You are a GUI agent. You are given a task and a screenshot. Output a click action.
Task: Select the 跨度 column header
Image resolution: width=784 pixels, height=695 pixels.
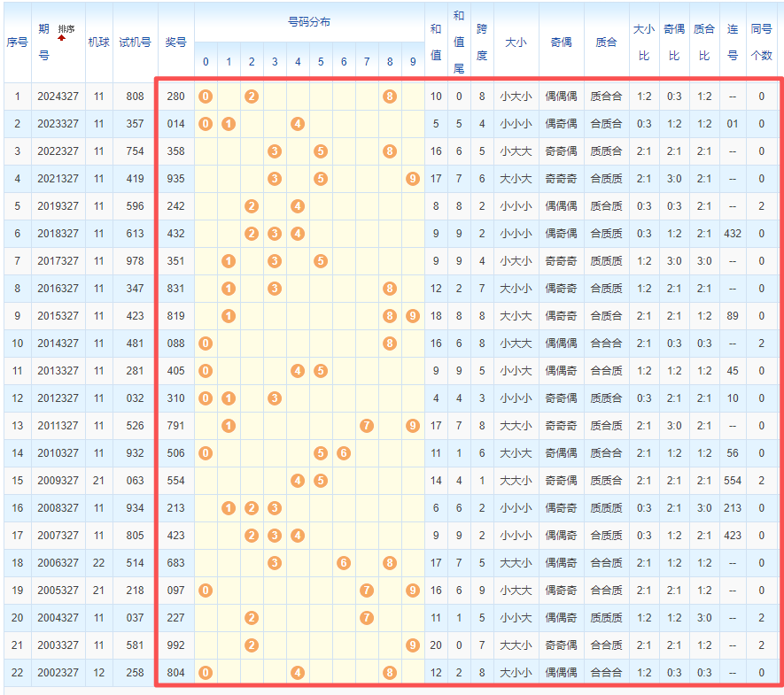click(x=482, y=42)
